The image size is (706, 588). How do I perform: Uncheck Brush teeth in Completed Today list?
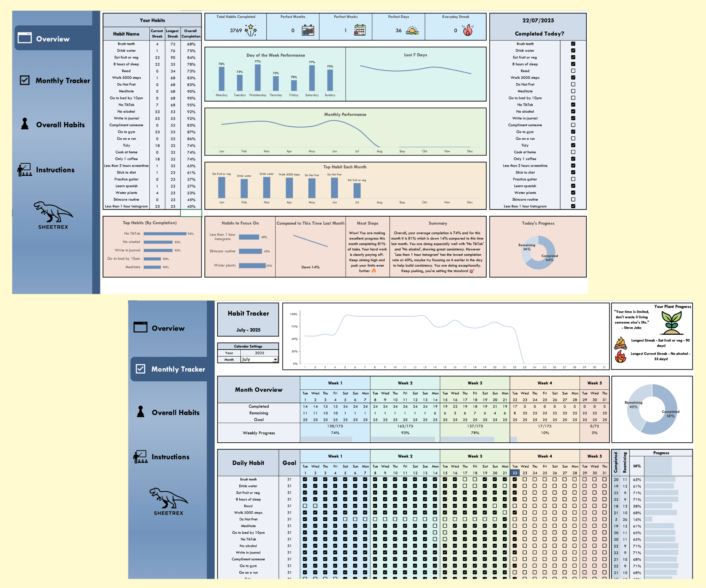[x=573, y=44]
